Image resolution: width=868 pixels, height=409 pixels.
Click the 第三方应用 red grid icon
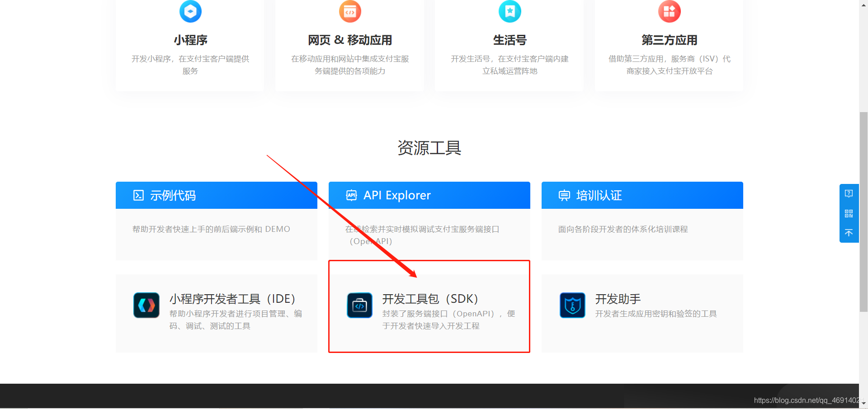pos(669,11)
